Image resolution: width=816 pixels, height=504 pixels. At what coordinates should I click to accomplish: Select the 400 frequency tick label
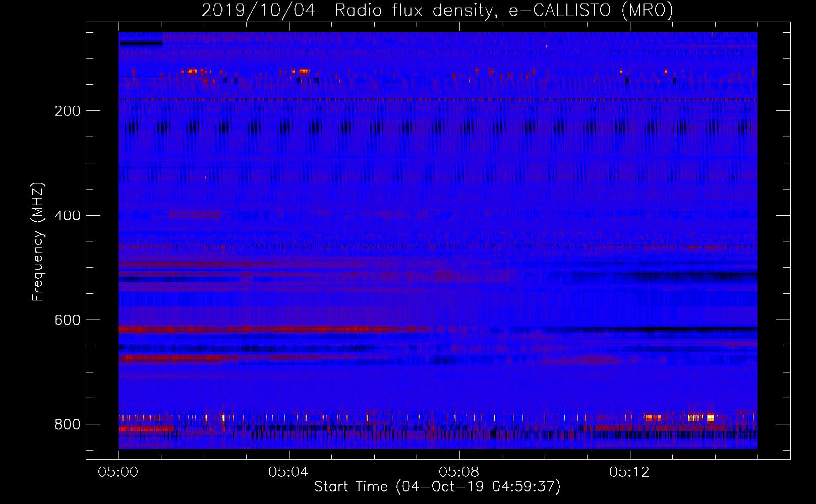68,216
